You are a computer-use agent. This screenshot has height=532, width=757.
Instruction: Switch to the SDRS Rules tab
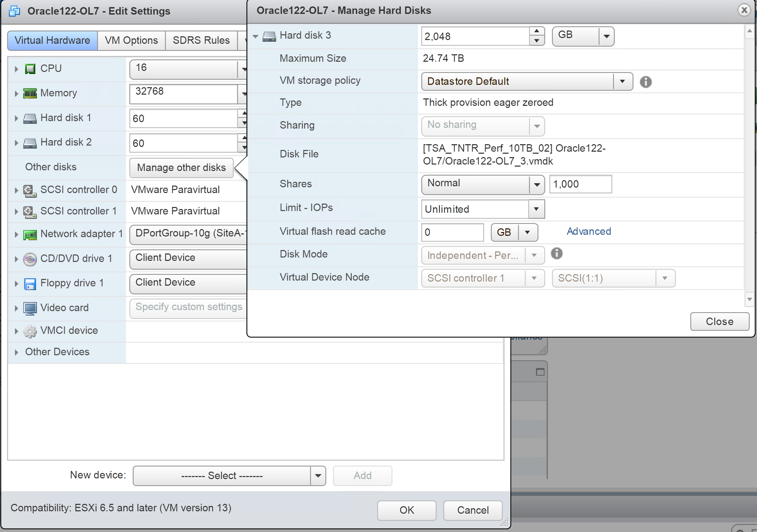(x=201, y=40)
